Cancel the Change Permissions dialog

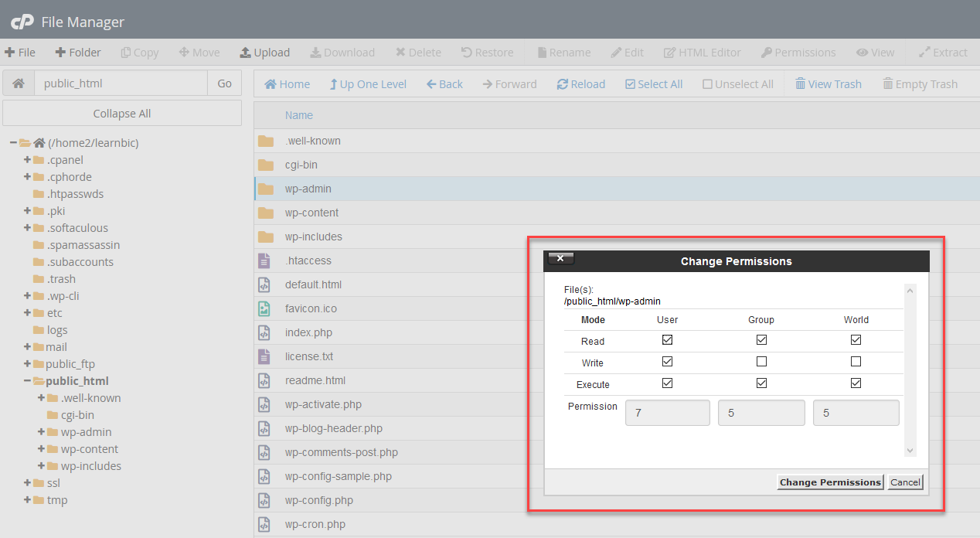point(905,482)
